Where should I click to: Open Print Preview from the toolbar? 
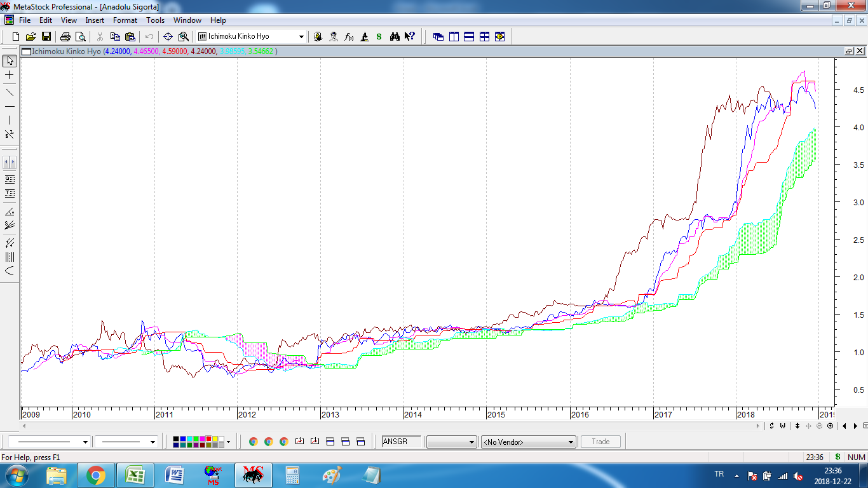[x=80, y=37]
